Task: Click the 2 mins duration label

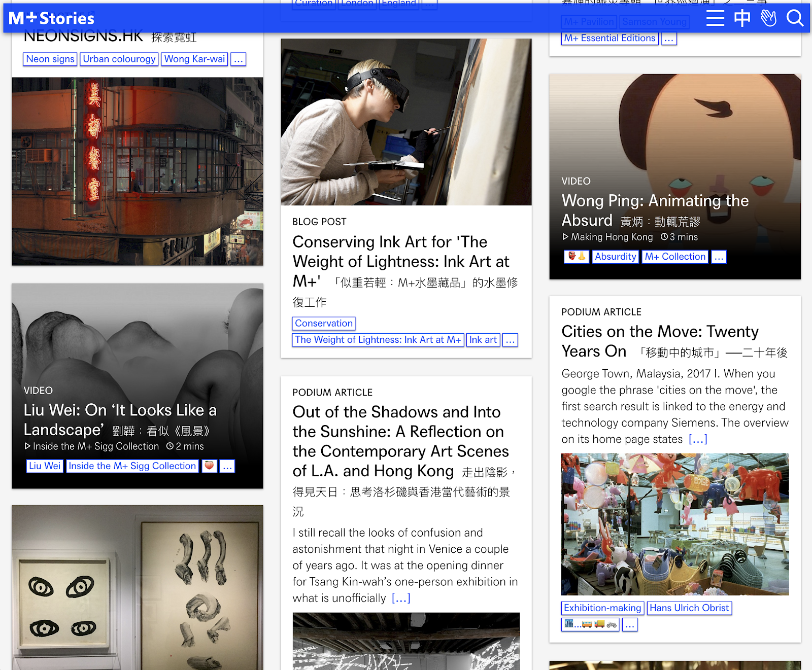Action: (x=185, y=447)
